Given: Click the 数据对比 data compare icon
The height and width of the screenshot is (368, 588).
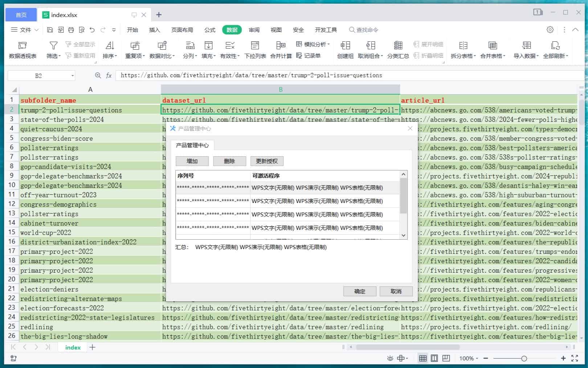Looking at the screenshot, I should pyautogui.click(x=162, y=46).
